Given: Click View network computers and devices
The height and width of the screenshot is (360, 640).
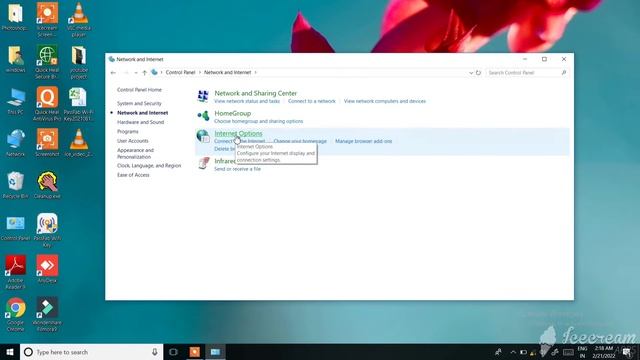Looking at the screenshot, I should tap(384, 101).
